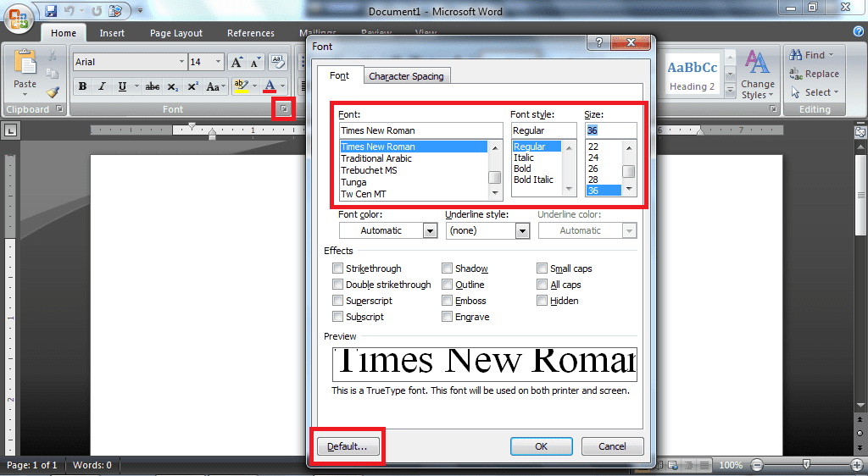Select the Font tab in dialog

click(339, 75)
